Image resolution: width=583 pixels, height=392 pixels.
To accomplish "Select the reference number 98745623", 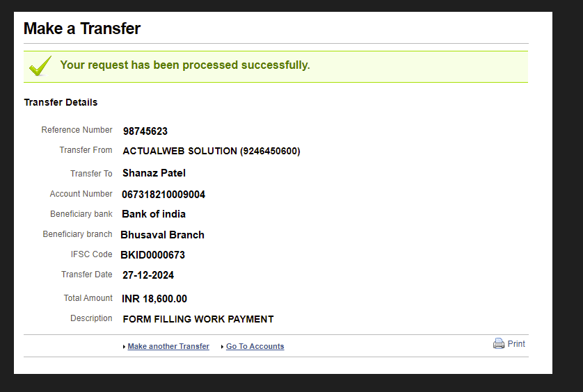I will click(145, 131).
